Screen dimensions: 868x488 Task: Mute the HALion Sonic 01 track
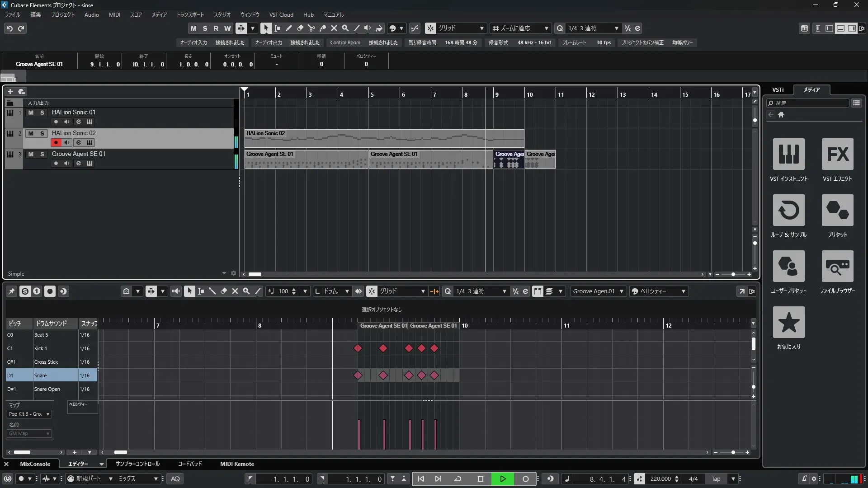pos(31,113)
